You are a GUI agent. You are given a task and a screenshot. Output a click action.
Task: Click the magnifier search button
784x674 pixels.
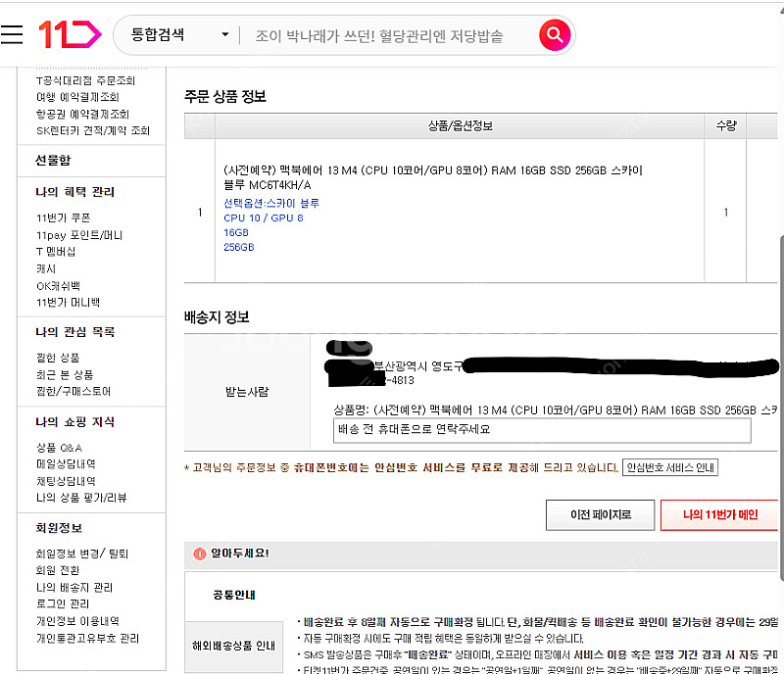(x=555, y=35)
